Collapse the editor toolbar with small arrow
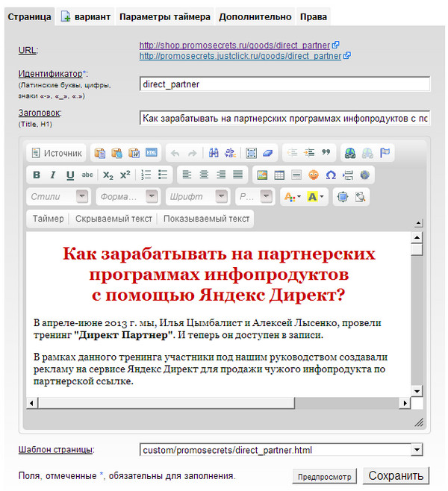Screen dimensions: 448x491 click(x=418, y=223)
